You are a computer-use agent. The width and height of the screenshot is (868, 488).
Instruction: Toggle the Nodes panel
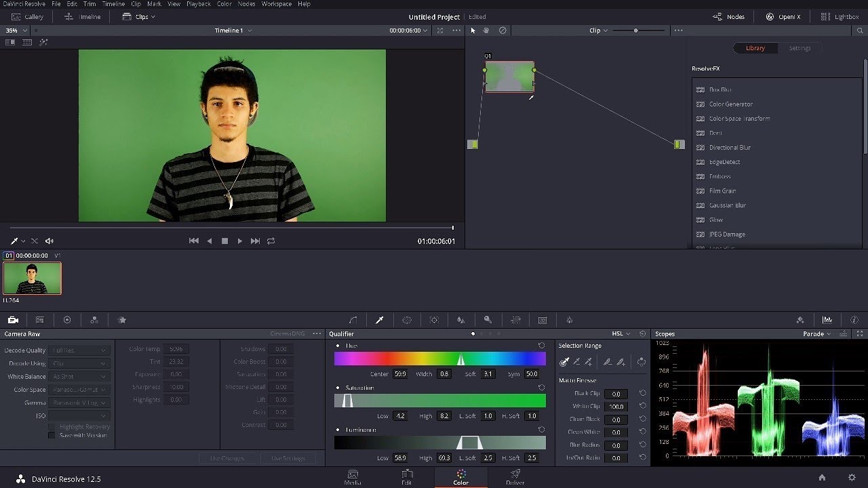730,17
